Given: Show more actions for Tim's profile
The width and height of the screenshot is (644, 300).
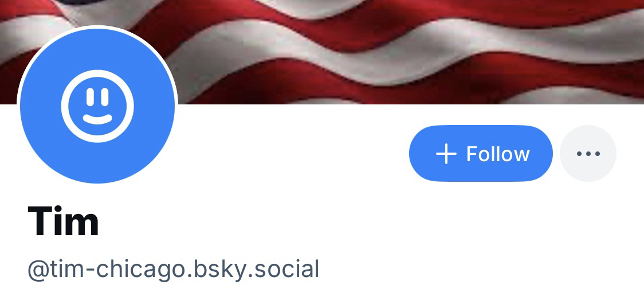Looking at the screenshot, I should (x=588, y=153).
